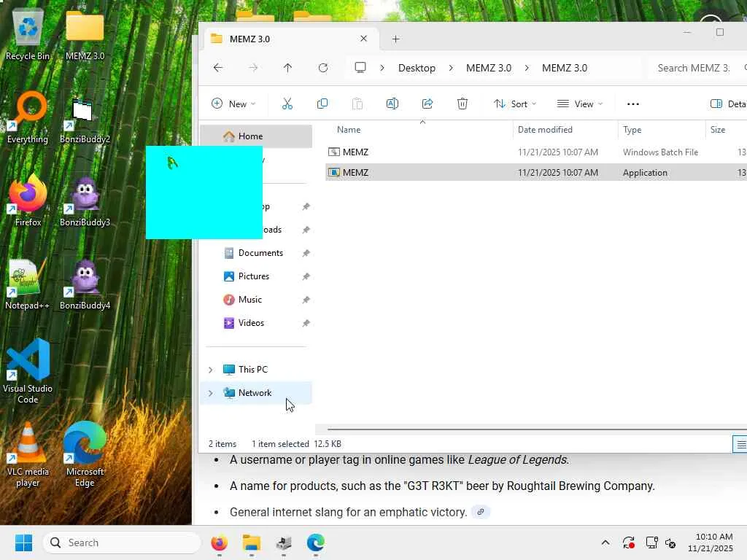
Task: Click the Share icon in toolbar
Action: (427, 104)
